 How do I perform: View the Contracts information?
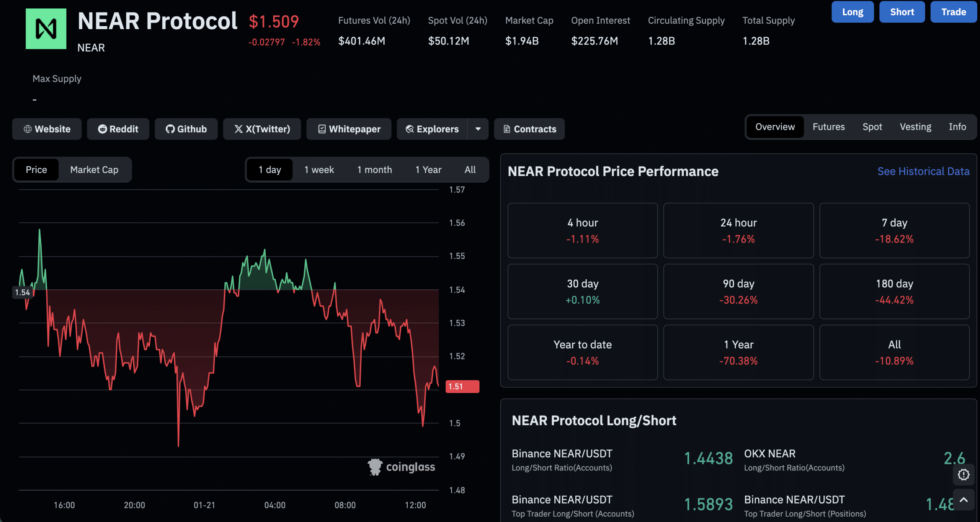[x=529, y=129]
